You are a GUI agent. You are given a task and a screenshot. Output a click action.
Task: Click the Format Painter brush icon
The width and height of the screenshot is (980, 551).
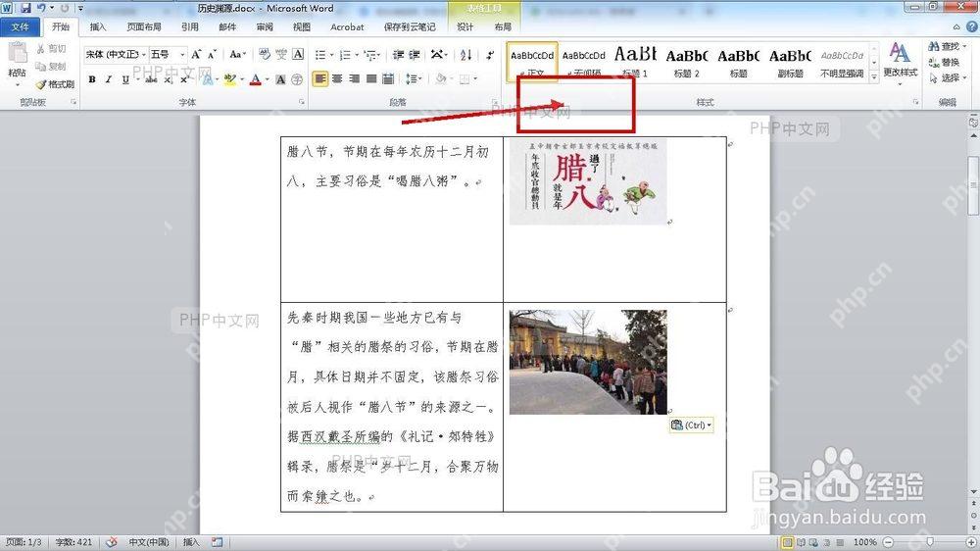(41, 83)
